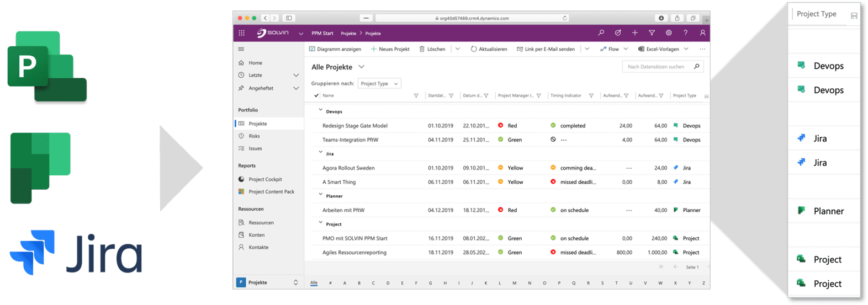Open Safari share icon
The image size is (868, 305).
677,18
